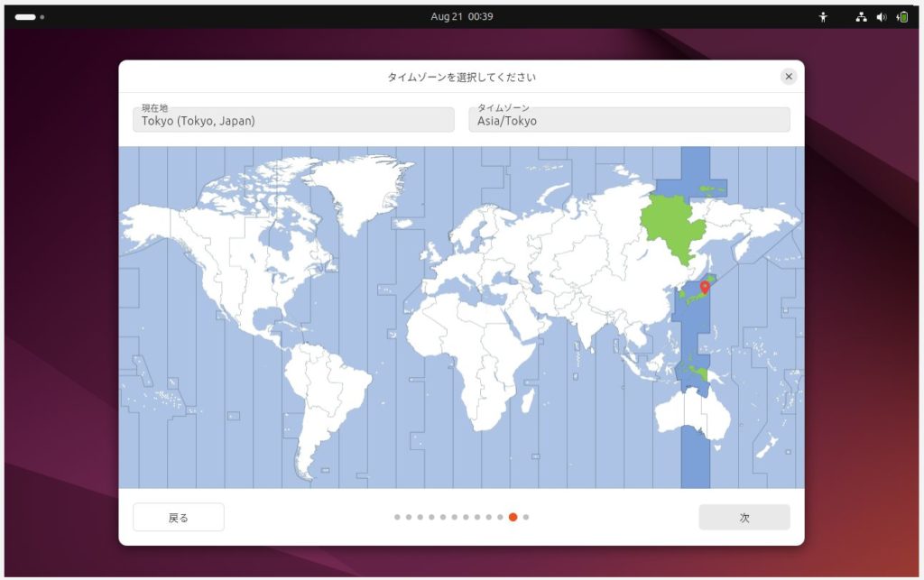Close the timezone installer window
This screenshot has width=924, height=580.
(789, 77)
